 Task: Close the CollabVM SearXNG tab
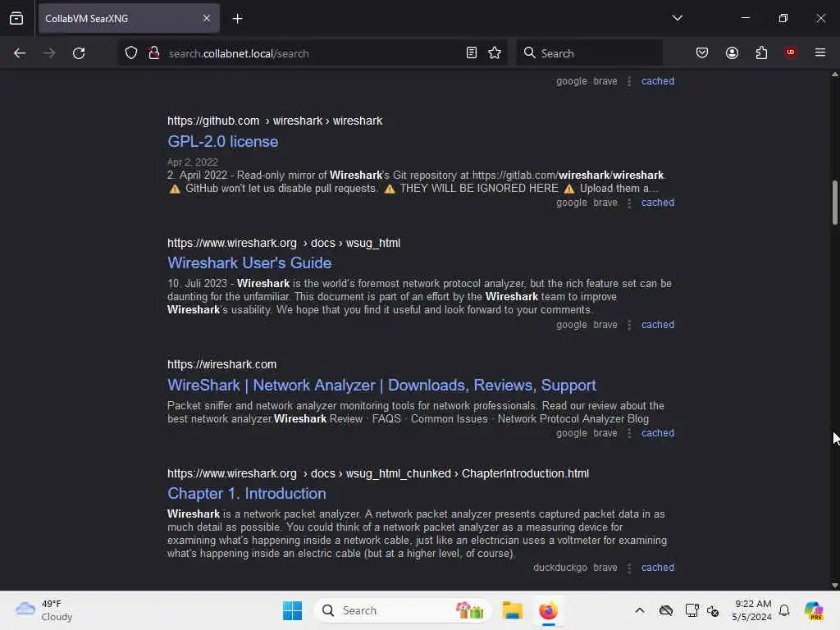[206, 18]
